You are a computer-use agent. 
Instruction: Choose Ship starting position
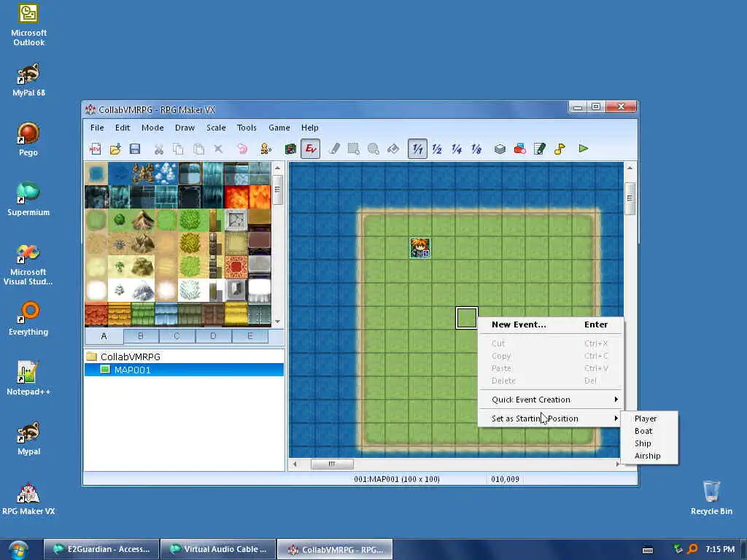coord(649,443)
